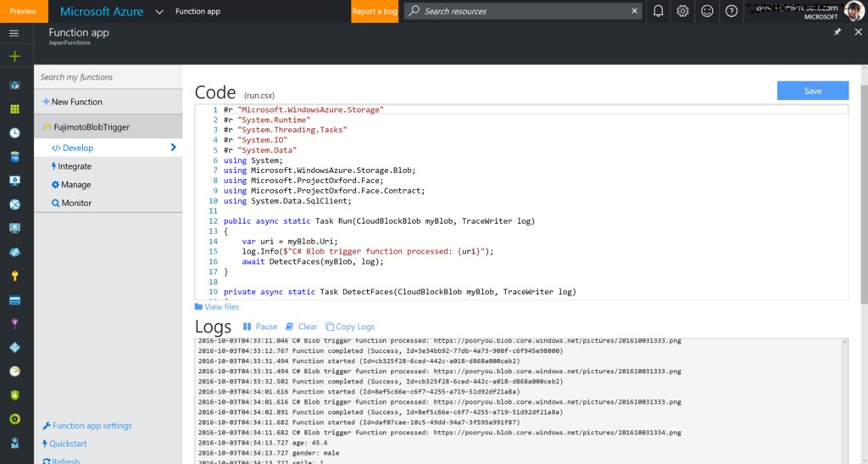
Task: Open Function app settings
Action: point(87,425)
